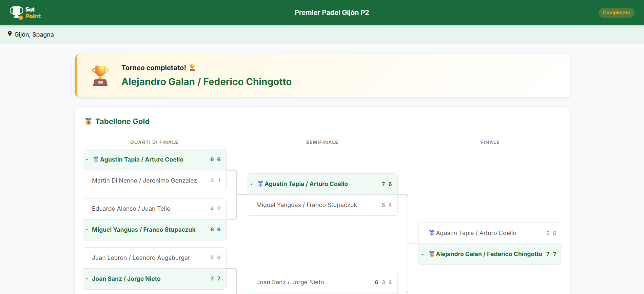Click the "6 6" score of Yanguas / Stupaczuk quarterfinal
Viewport: 644px width, 294px height.
[x=215, y=230]
